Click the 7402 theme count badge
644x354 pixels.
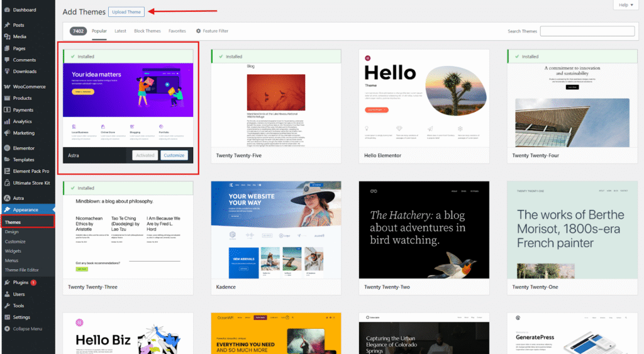pos(78,31)
